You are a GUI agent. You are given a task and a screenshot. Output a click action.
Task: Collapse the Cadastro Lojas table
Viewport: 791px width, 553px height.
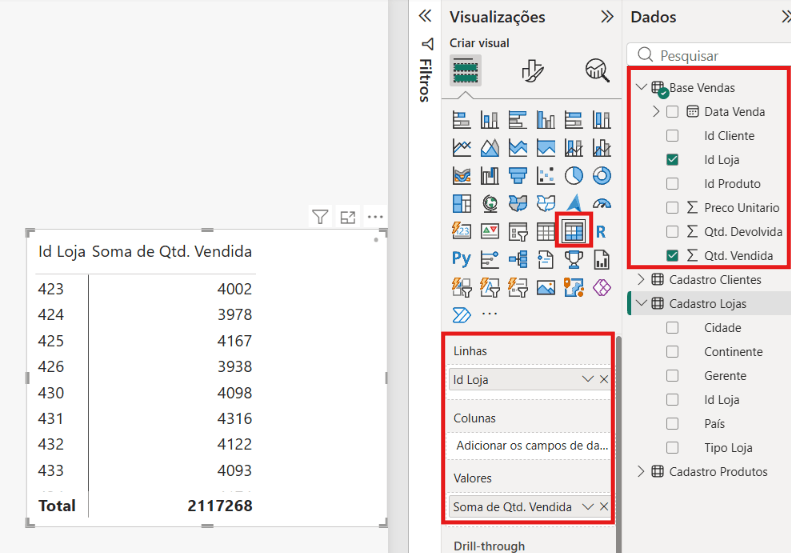641,303
